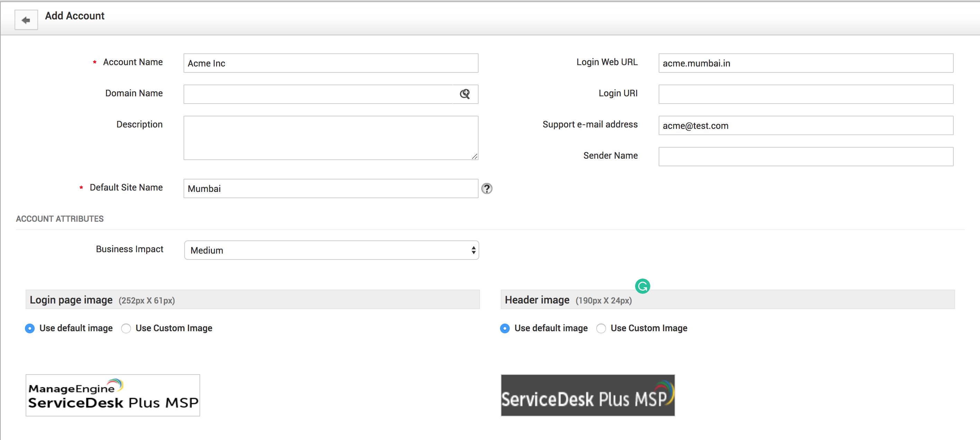Click the ServiceDesk Plus MSP header image
980x440 pixels.
[x=587, y=395]
